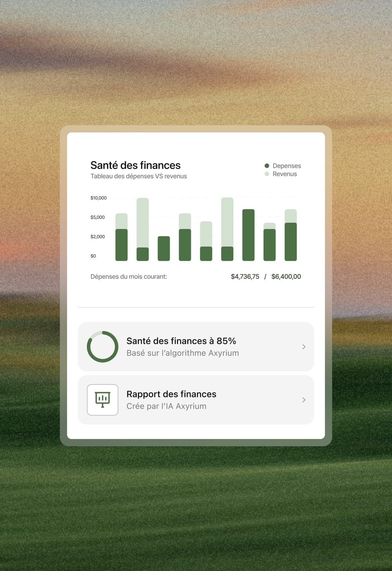Click the 85% circular progress ring
392x571 pixels.
[x=102, y=347]
